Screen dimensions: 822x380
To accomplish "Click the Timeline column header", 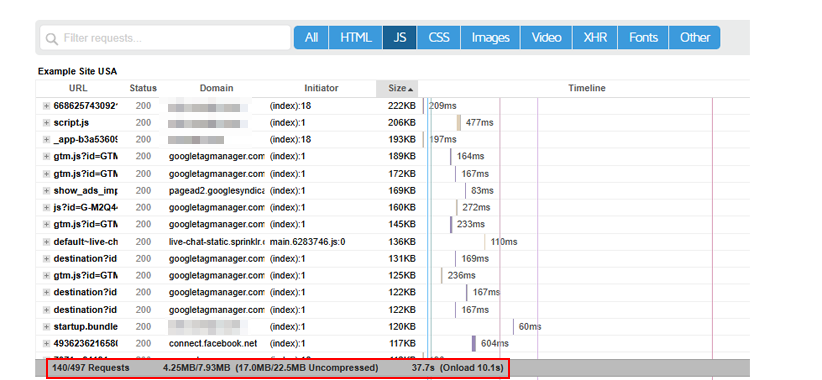I will coord(587,88).
